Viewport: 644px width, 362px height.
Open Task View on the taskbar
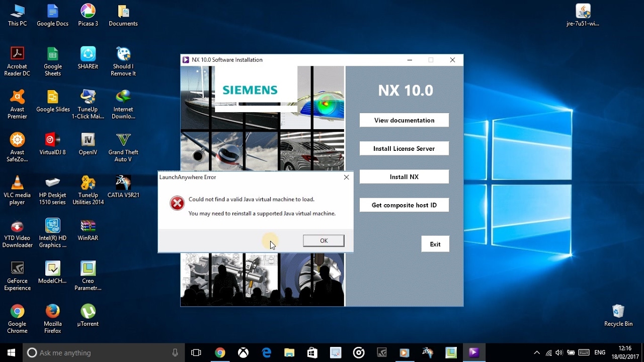point(196,353)
